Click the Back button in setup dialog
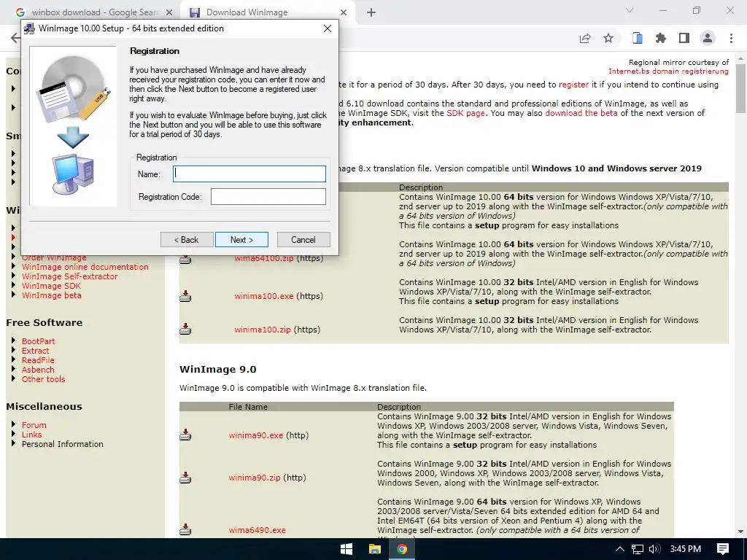This screenshot has height=560, width=747. (x=187, y=239)
